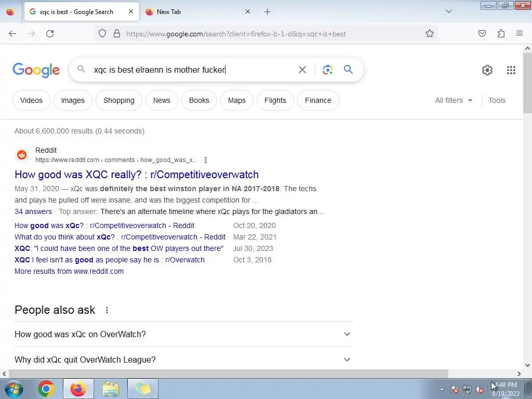Click the network tray icon
The image size is (532, 399).
pos(467,389)
